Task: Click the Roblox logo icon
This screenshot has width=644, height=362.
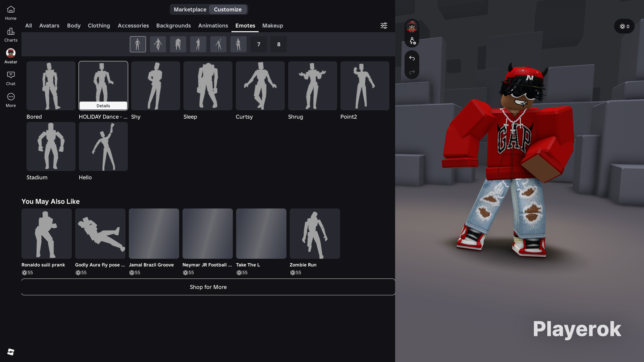Action: point(11,352)
